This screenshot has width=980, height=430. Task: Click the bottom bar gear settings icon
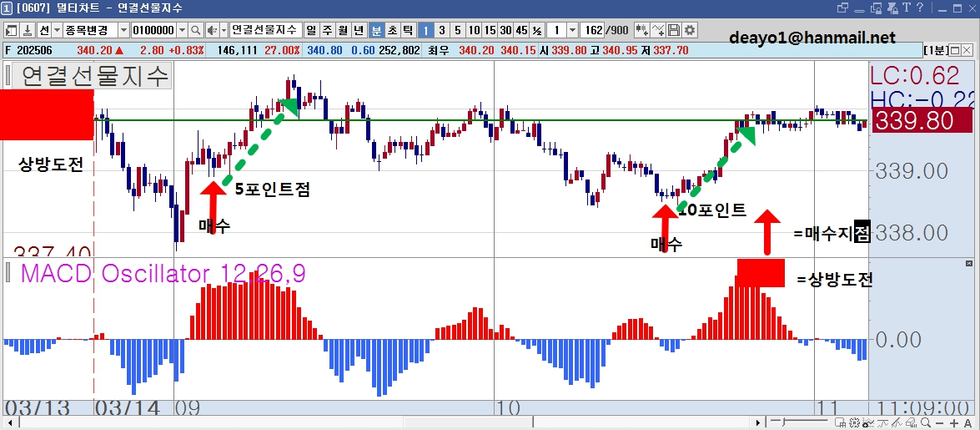point(854,423)
